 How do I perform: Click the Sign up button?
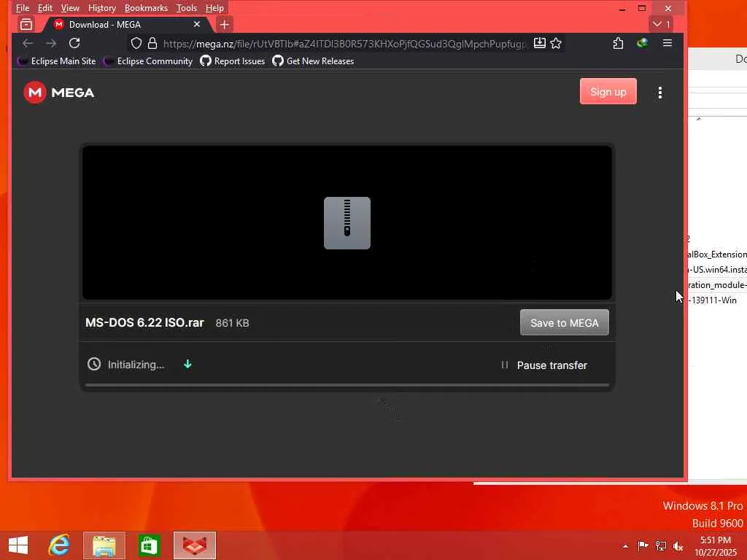pyautogui.click(x=608, y=91)
